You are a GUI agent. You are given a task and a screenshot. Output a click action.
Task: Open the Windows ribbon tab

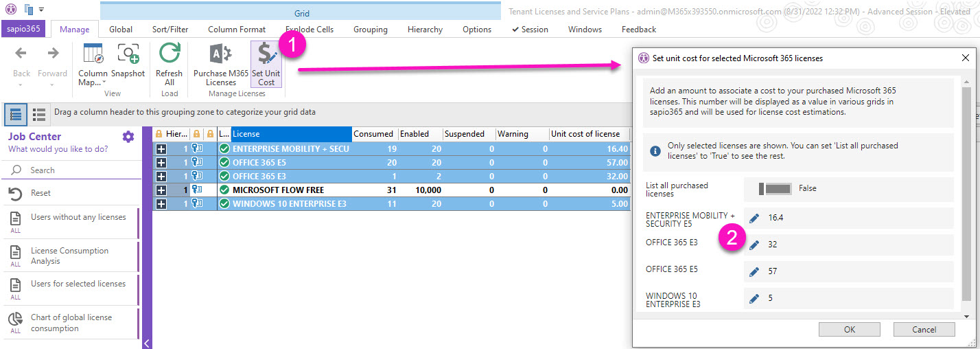(585, 30)
